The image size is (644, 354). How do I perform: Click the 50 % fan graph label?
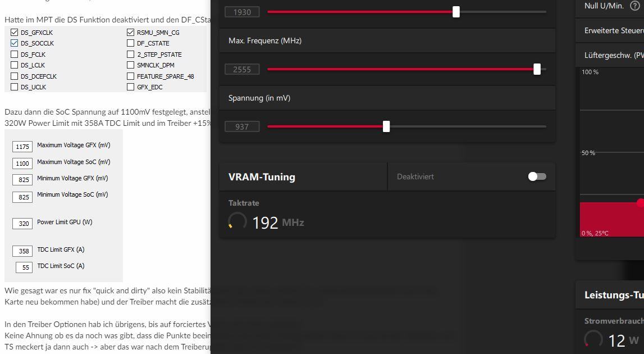point(588,153)
